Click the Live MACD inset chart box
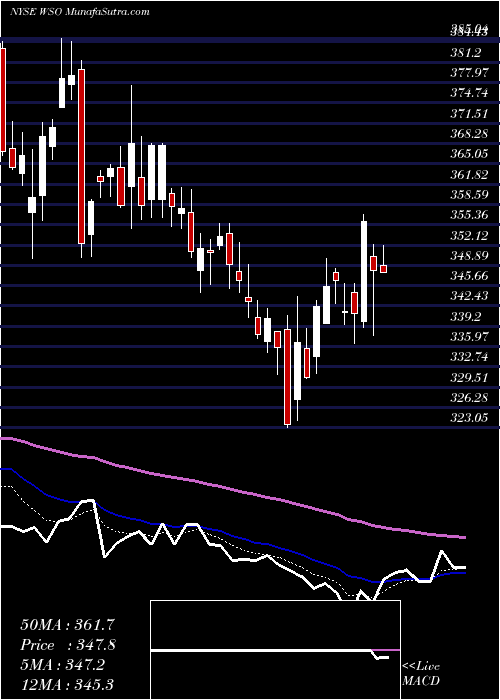 point(275,650)
